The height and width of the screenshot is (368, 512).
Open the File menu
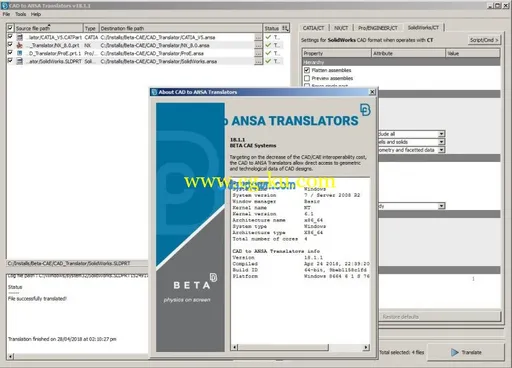(6, 14)
